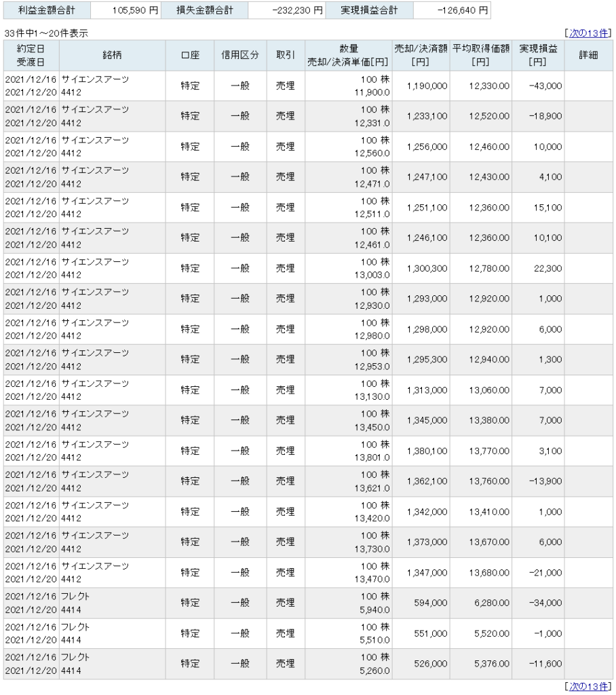Select the unit price 5,940.0
616x695 pixels.
point(375,610)
